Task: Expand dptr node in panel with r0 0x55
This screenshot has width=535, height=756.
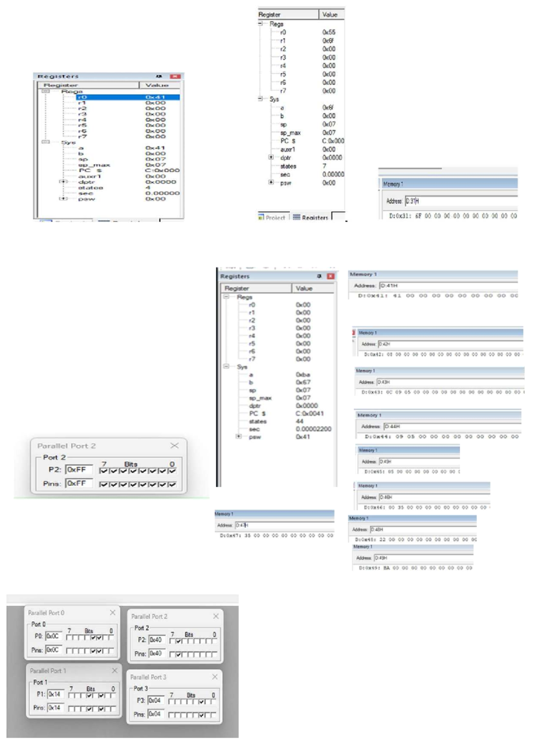Action: (x=271, y=157)
